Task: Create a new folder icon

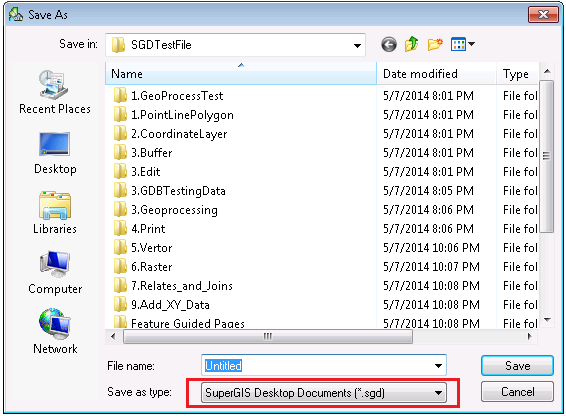Action: pos(435,45)
